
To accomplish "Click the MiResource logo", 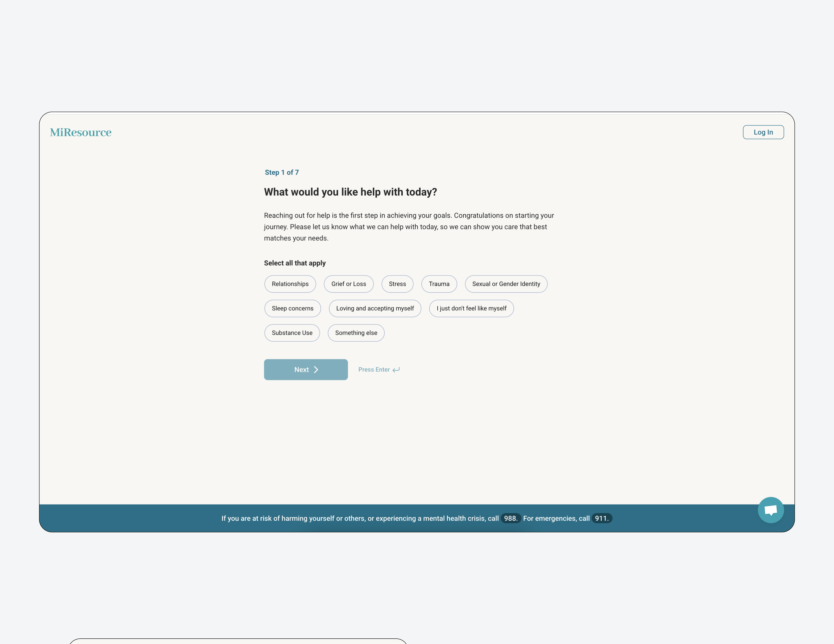I will [x=81, y=132].
